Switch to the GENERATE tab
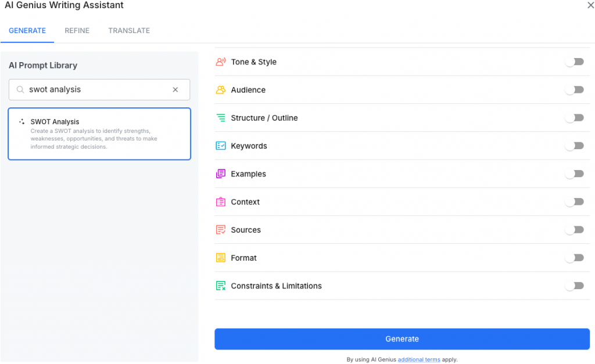This screenshot has width=595, height=364. click(27, 31)
